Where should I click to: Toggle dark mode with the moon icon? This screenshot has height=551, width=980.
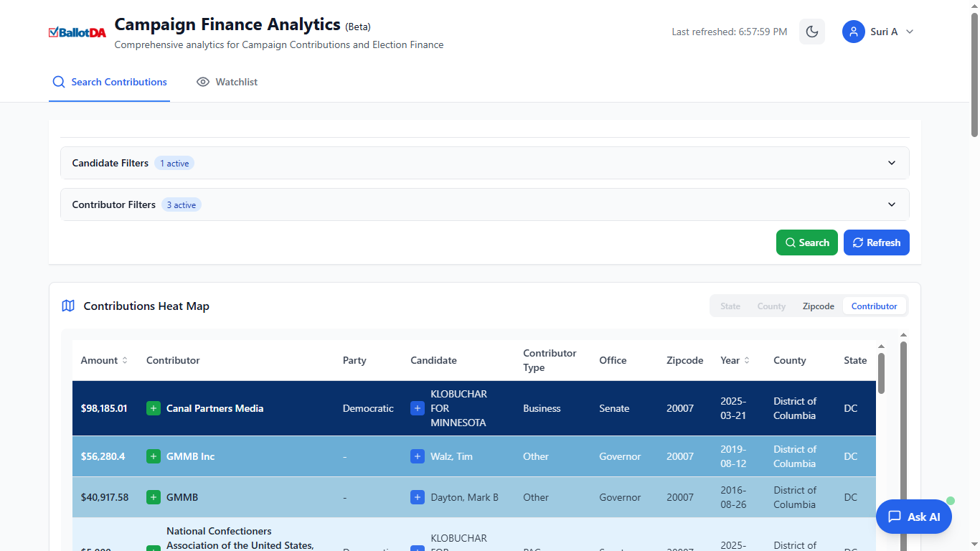[x=811, y=32]
